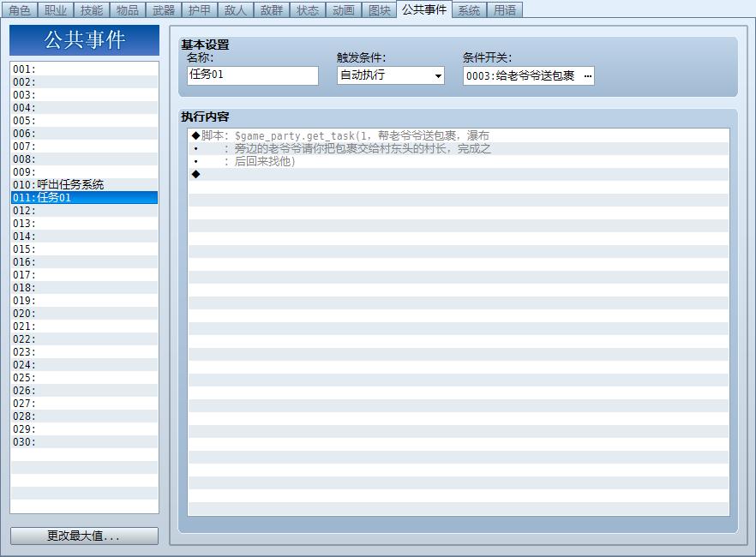Select common event row 023:
This screenshot has height=557, width=756.
click(84, 351)
